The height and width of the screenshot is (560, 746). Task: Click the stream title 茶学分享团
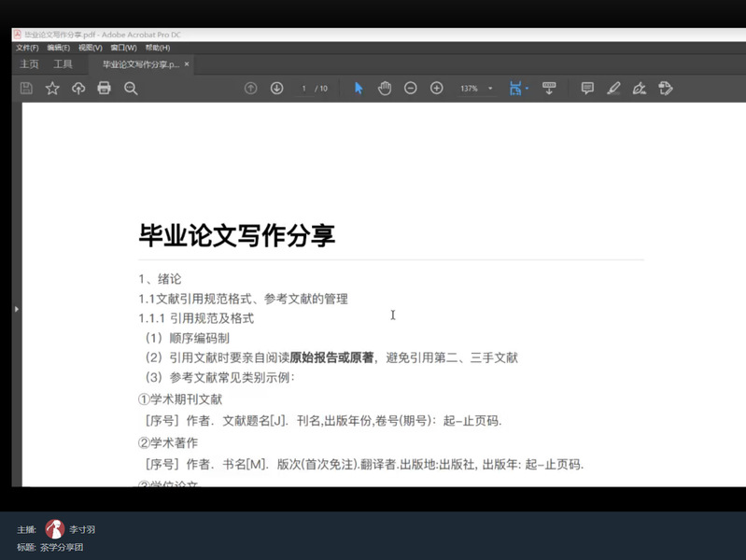coord(62,547)
